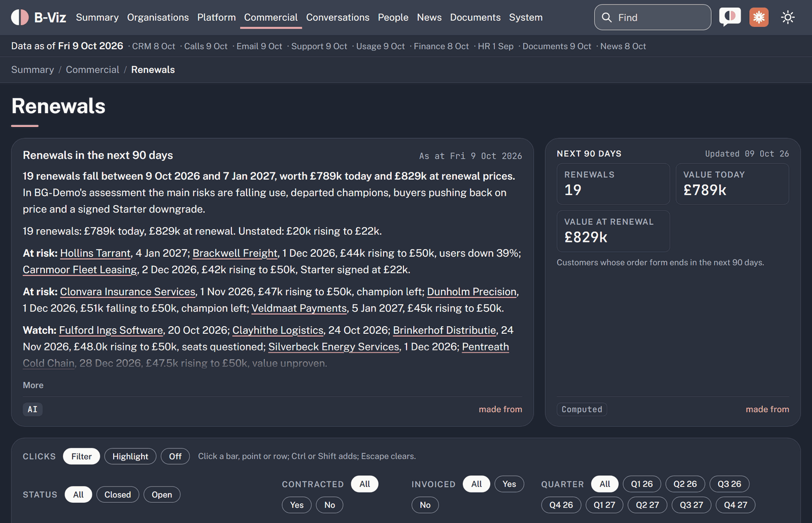Filter Quarter to Q2 26
Screen dimensions: 812x523
pos(685,484)
